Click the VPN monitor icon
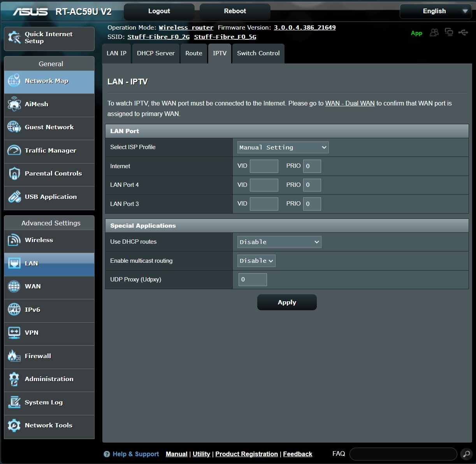This screenshot has height=464, width=476. 14,333
